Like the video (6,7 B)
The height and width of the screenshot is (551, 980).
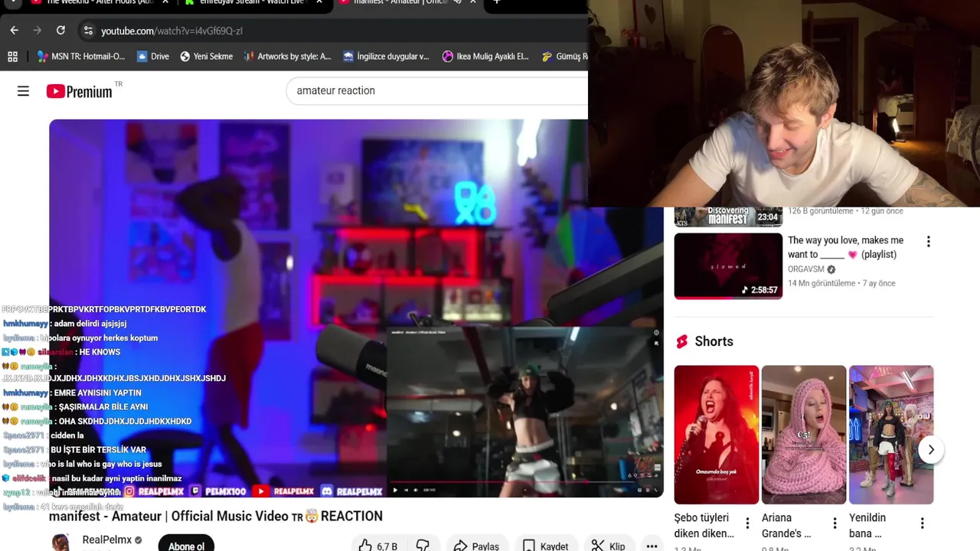(378, 546)
